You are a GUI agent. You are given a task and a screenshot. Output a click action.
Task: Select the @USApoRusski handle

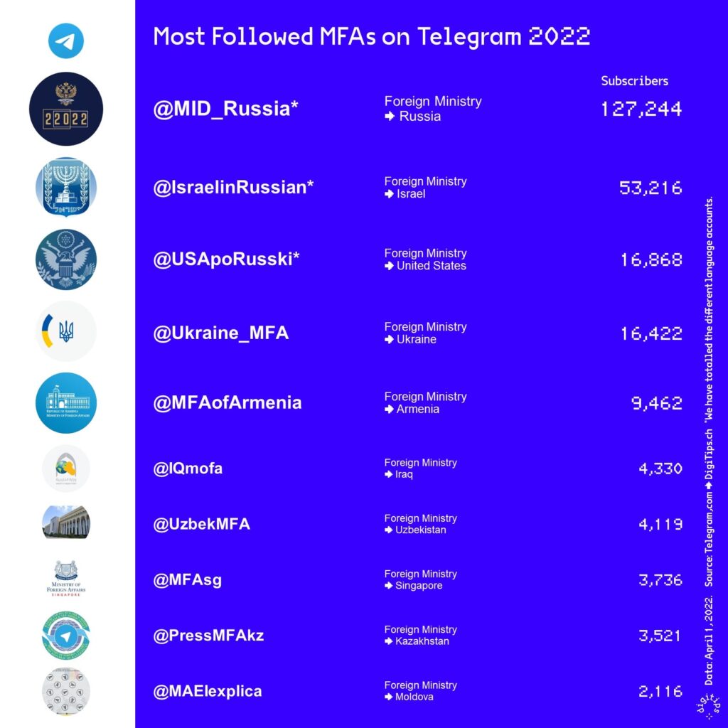pos(226,259)
